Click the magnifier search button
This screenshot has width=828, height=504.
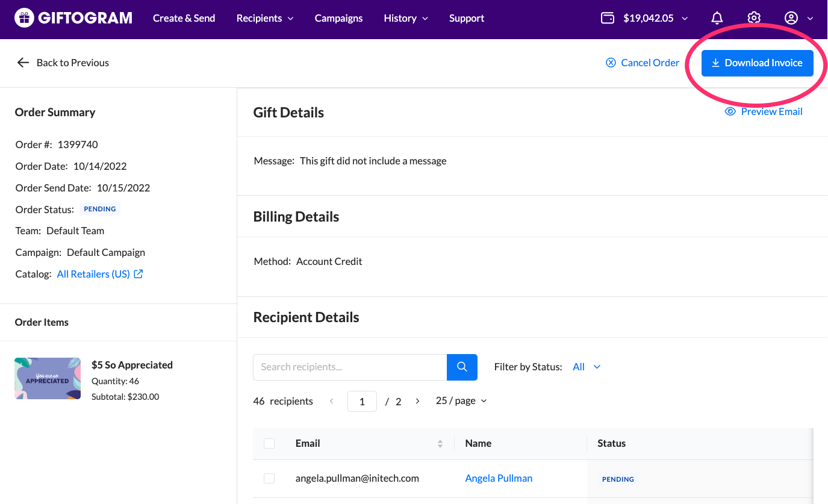tap(462, 367)
